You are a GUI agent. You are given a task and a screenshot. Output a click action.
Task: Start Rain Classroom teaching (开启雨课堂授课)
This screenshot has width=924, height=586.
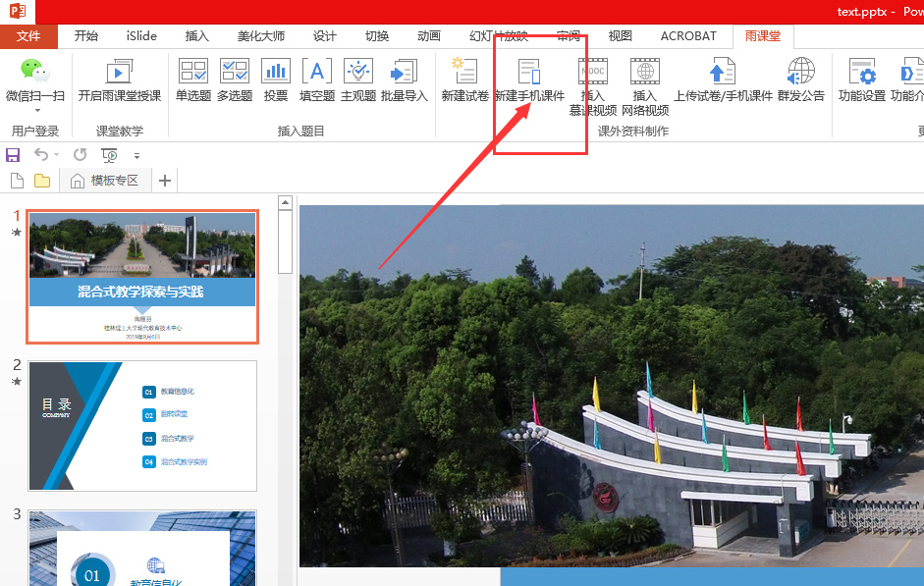(120, 80)
